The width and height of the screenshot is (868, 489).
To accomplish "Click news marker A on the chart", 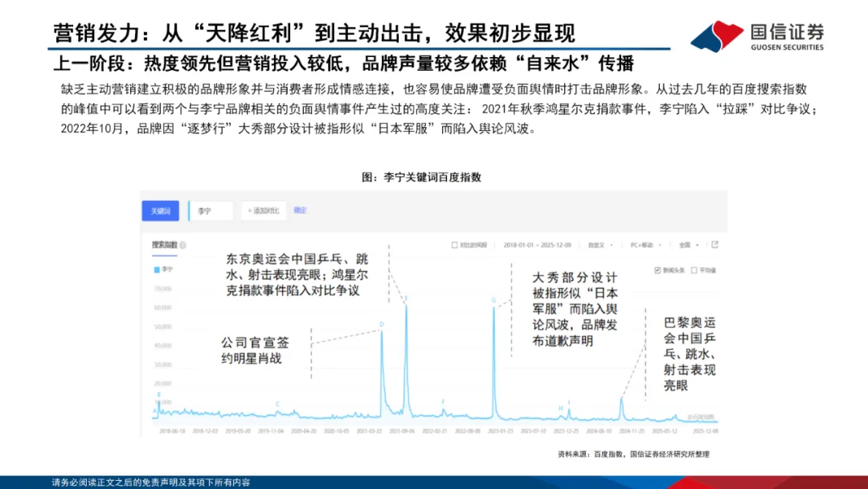I will (x=154, y=411).
